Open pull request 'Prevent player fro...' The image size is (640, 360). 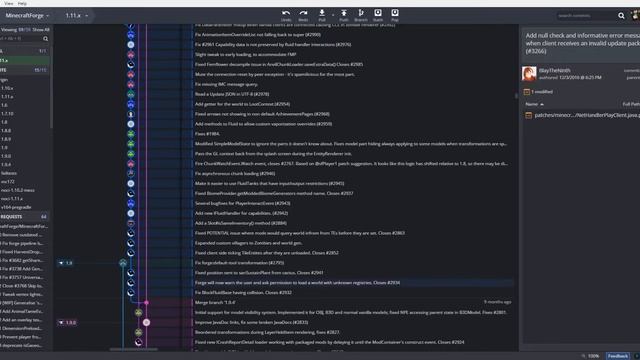[22, 337]
